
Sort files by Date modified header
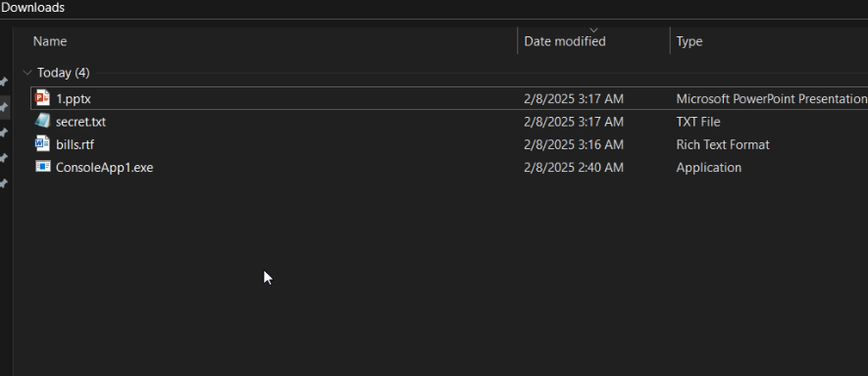(x=565, y=41)
